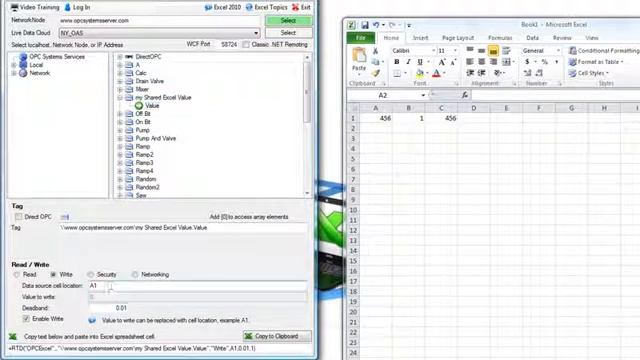The width and height of the screenshot is (640, 360).
Task: Click the Copy to Clipboard button
Action: click(277, 336)
